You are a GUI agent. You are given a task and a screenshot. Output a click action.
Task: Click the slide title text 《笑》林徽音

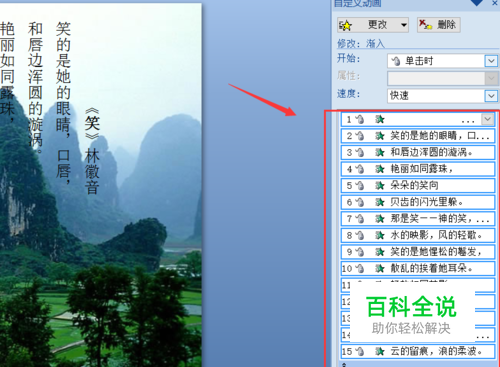click(92, 151)
